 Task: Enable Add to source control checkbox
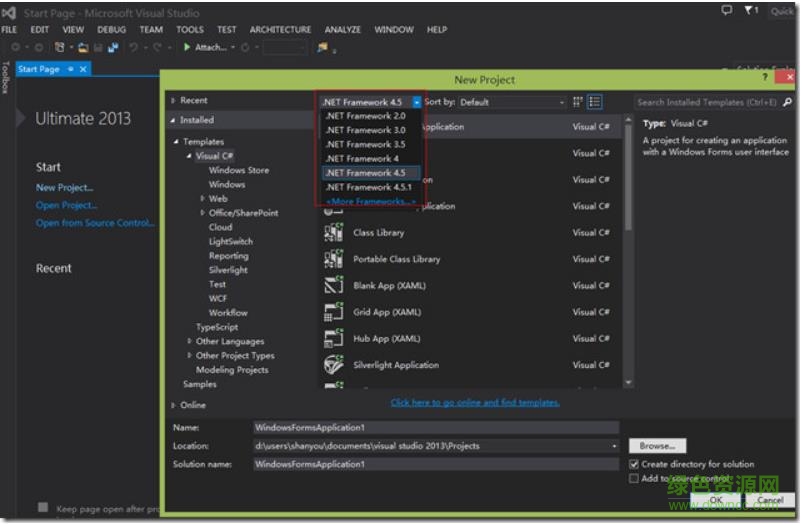click(x=634, y=479)
